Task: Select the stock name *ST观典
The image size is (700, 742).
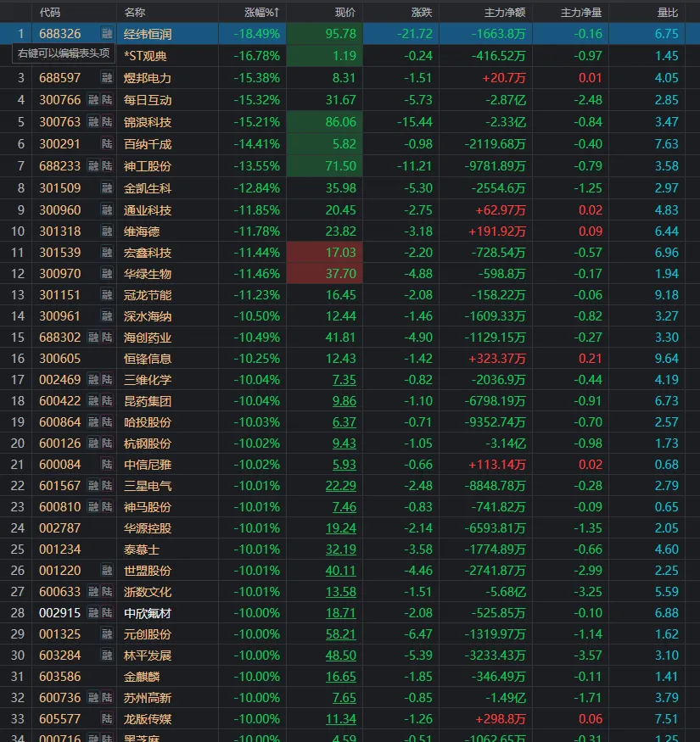Action: (x=145, y=56)
